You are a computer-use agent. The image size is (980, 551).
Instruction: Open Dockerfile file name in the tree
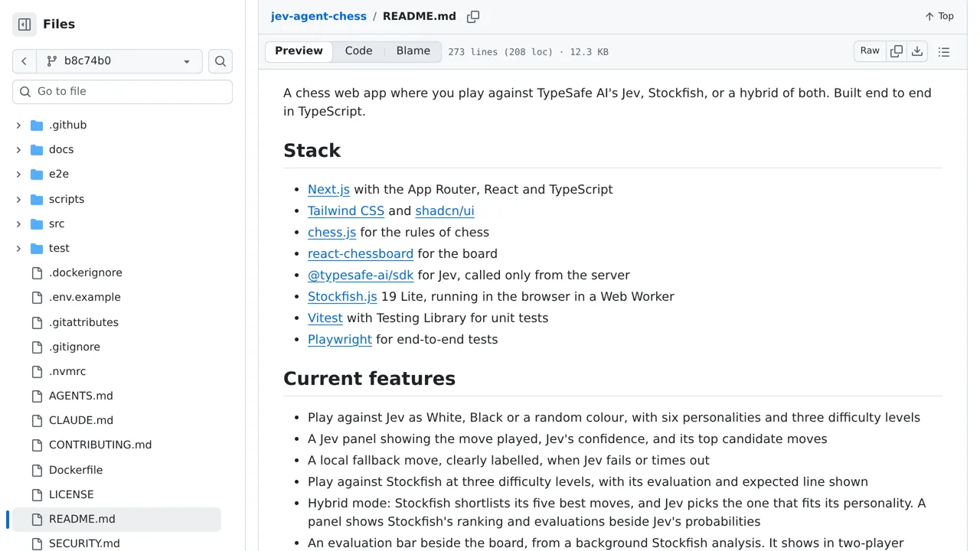pyautogui.click(x=76, y=471)
